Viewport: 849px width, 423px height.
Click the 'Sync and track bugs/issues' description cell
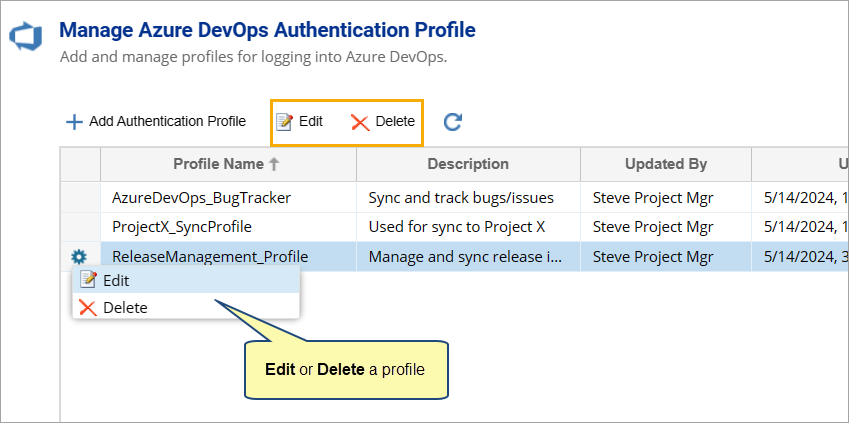click(461, 198)
